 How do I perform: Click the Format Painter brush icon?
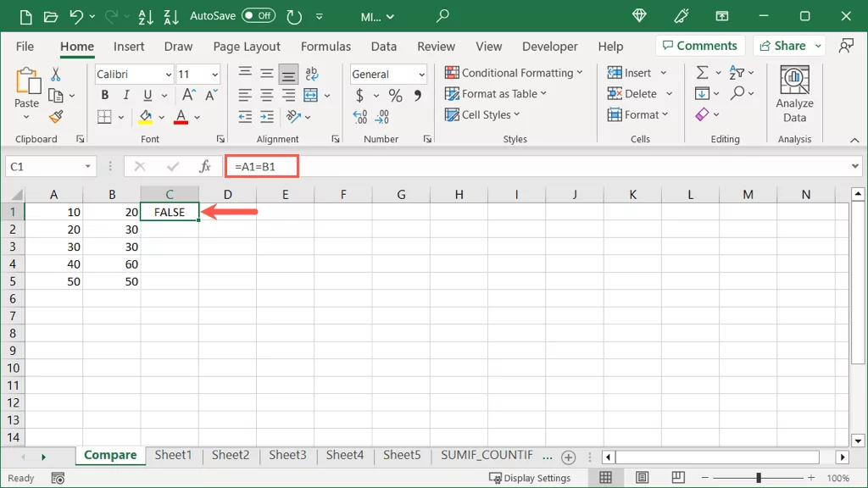click(55, 117)
